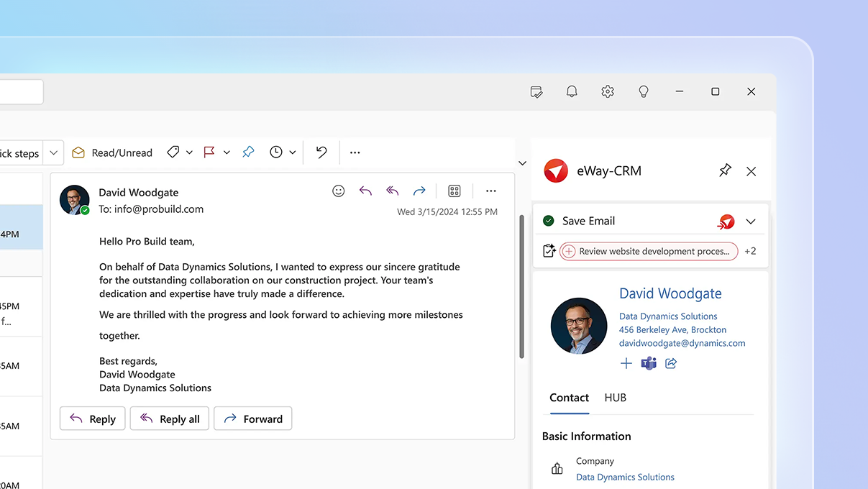This screenshot has width=868, height=489.
Task: Select the Contact tab
Action: [569, 398]
